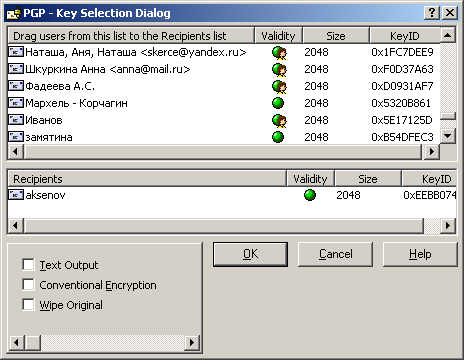The height and width of the screenshot is (360, 464).
Task: Click Size header in Recipients list
Action: click(x=368, y=179)
